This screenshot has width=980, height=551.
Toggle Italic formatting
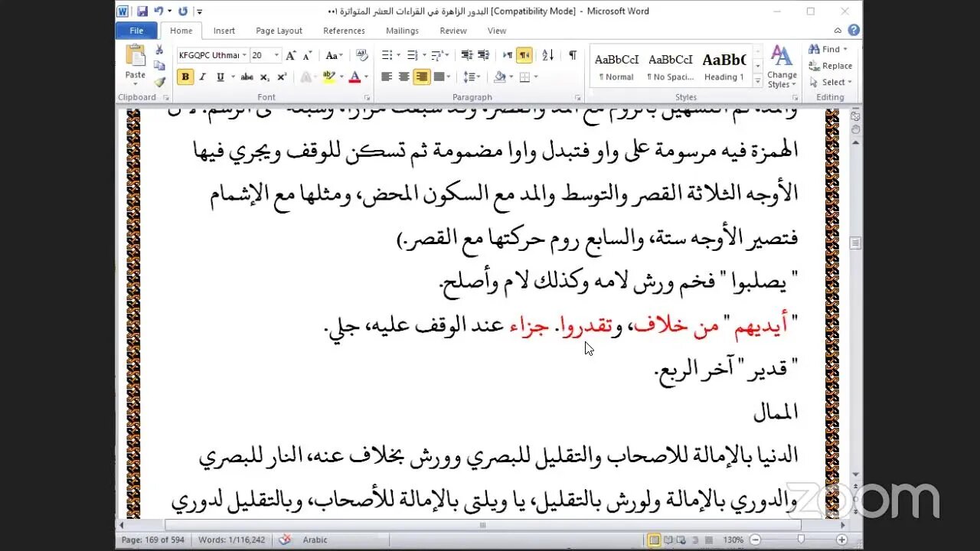(203, 77)
